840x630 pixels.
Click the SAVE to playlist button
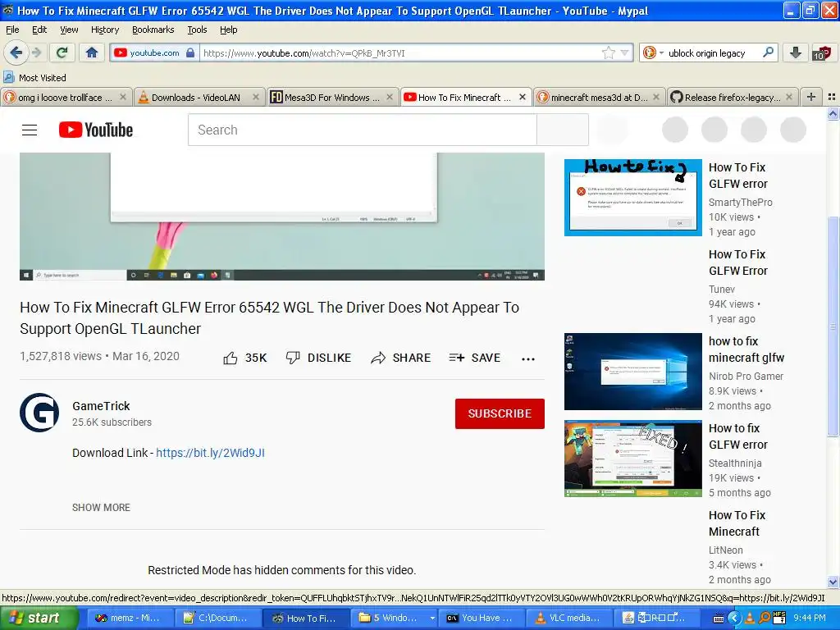(x=475, y=358)
